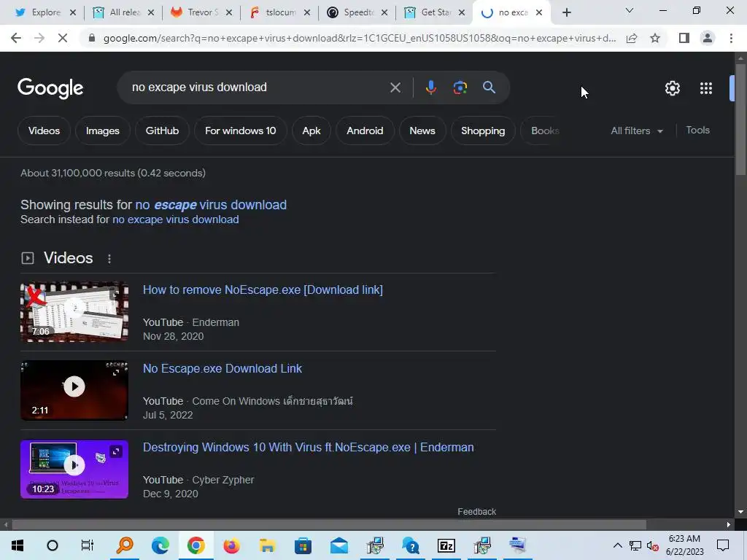Show hidden system tray icons
Screen dimensions: 747x560
pos(617,545)
